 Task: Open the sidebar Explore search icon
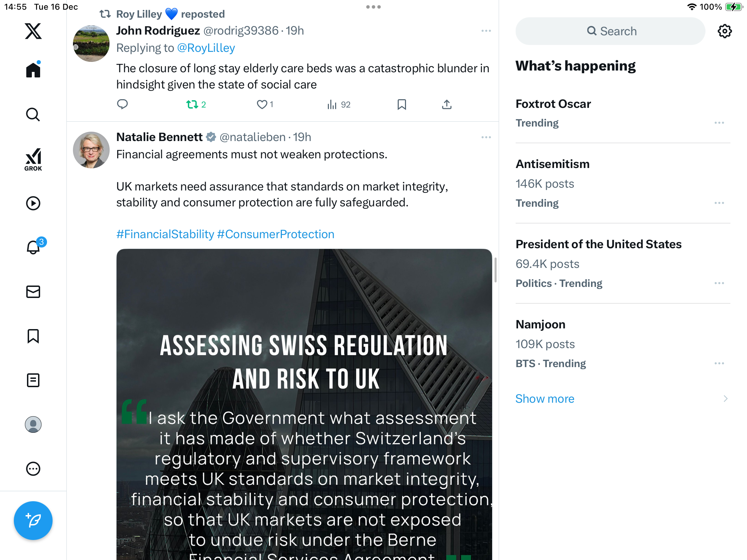pos(33,115)
